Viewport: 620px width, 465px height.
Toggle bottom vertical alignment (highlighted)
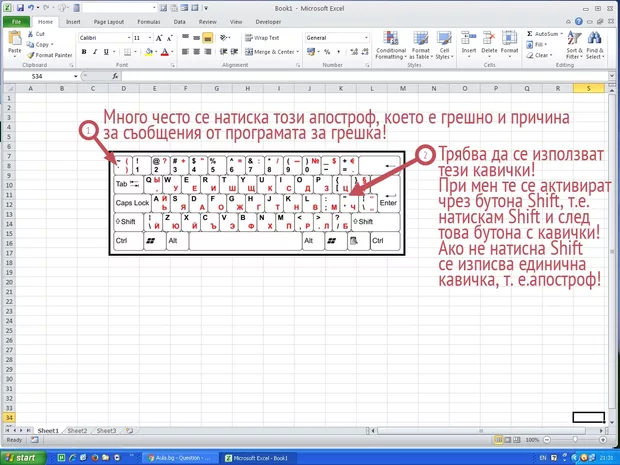[208, 38]
